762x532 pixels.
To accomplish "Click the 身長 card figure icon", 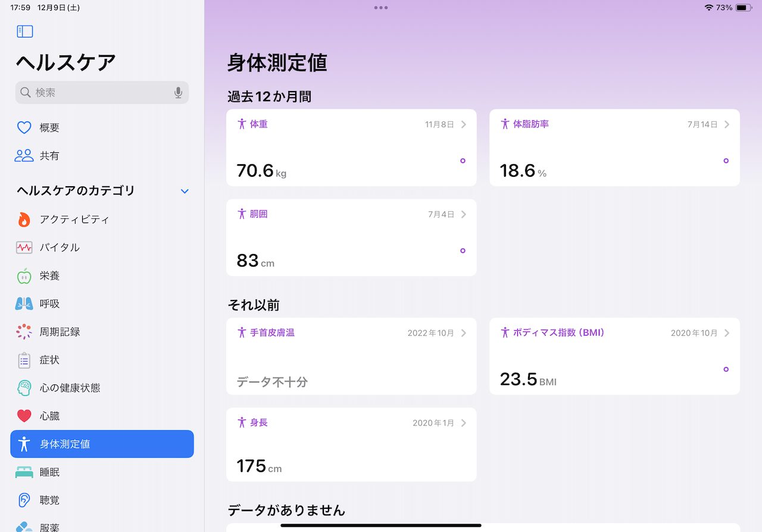I will [x=242, y=423].
